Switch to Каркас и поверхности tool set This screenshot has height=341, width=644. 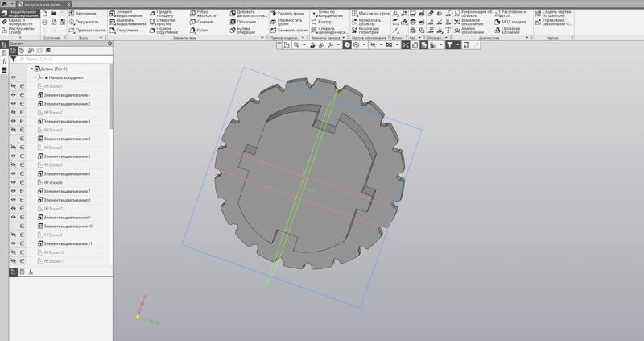(18, 22)
